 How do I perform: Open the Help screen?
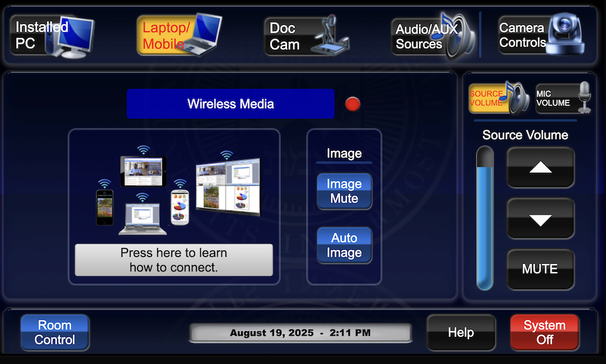point(461,332)
